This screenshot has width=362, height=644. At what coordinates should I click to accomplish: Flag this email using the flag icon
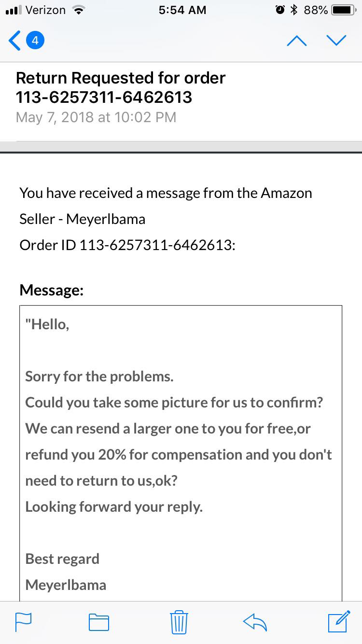pos(23,622)
